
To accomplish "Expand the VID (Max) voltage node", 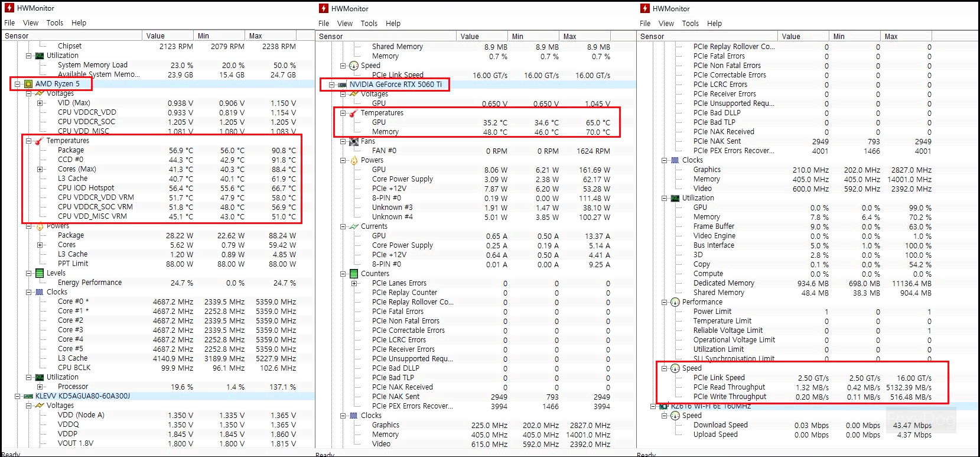I will click(40, 103).
